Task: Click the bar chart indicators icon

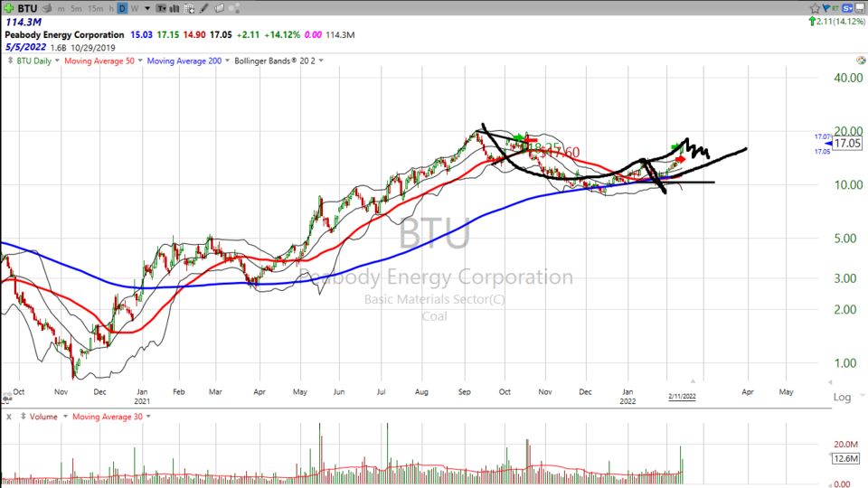Action: coord(175,8)
